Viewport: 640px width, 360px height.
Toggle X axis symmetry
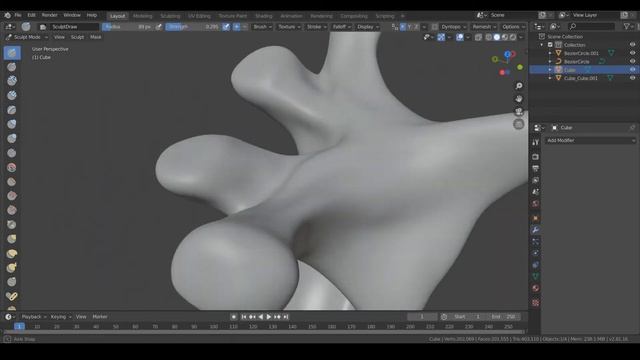pyautogui.click(x=402, y=27)
